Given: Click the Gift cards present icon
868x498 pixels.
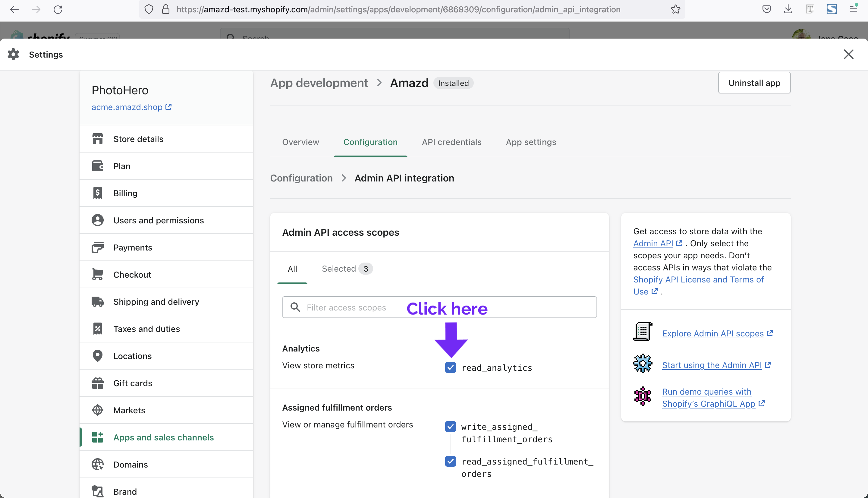Looking at the screenshot, I should pos(97,383).
